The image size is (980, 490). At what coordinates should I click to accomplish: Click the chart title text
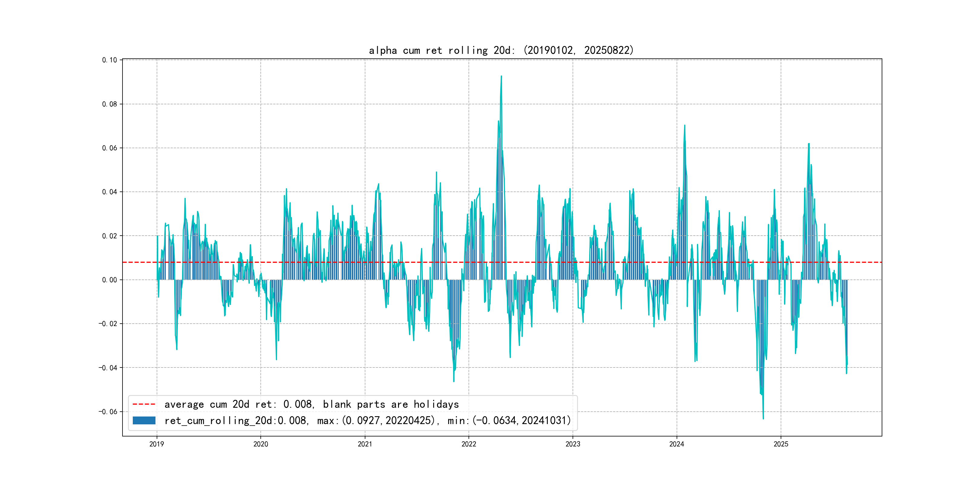click(501, 50)
